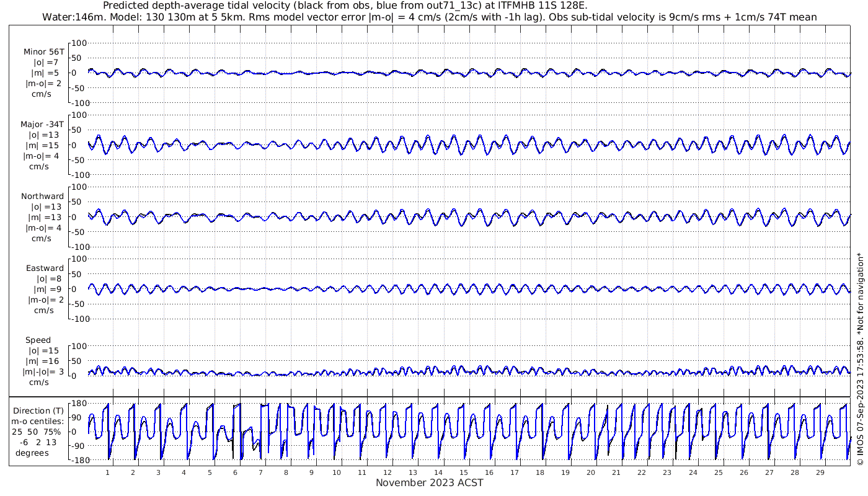Click day tick label '13' on time axis
The image size is (868, 496).
413,472
